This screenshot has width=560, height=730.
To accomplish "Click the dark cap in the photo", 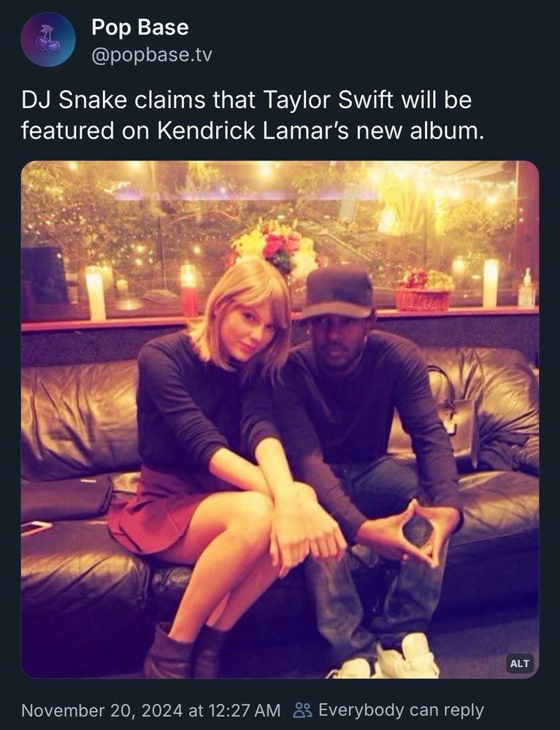I will pos(337,294).
